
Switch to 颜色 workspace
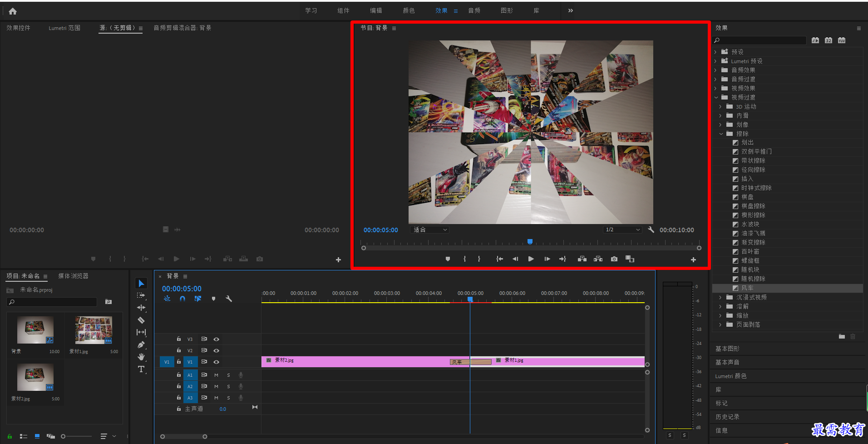(409, 10)
